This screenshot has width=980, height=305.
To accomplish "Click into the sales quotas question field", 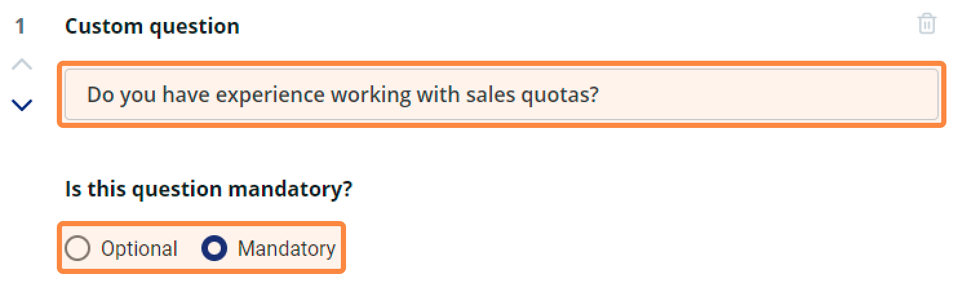I will [502, 95].
